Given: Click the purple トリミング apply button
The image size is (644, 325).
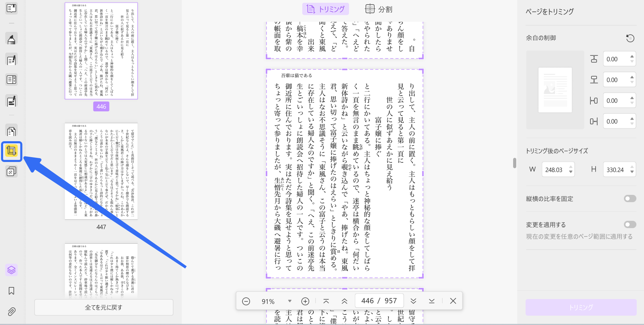Looking at the screenshot, I should point(581,307).
